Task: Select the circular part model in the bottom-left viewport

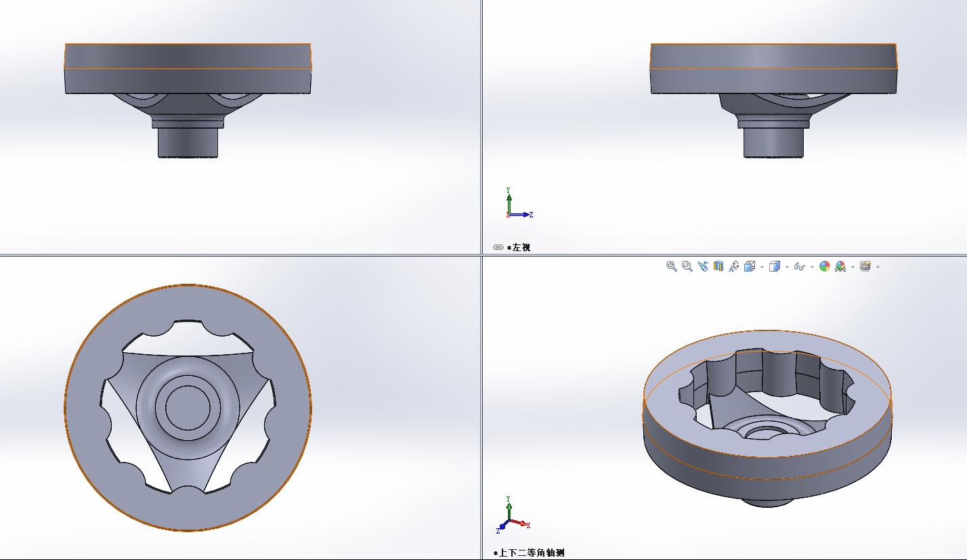Action: point(188,408)
